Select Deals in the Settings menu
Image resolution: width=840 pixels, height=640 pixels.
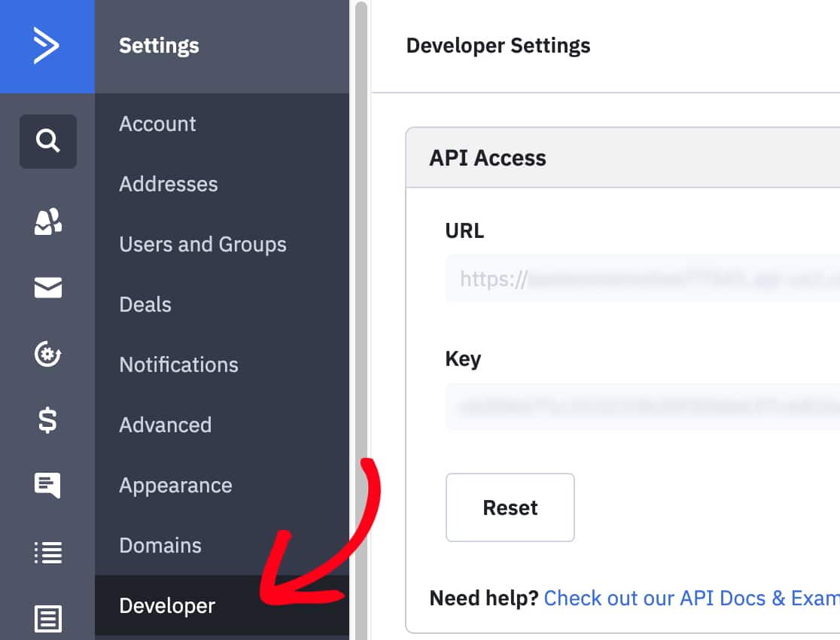coord(145,305)
